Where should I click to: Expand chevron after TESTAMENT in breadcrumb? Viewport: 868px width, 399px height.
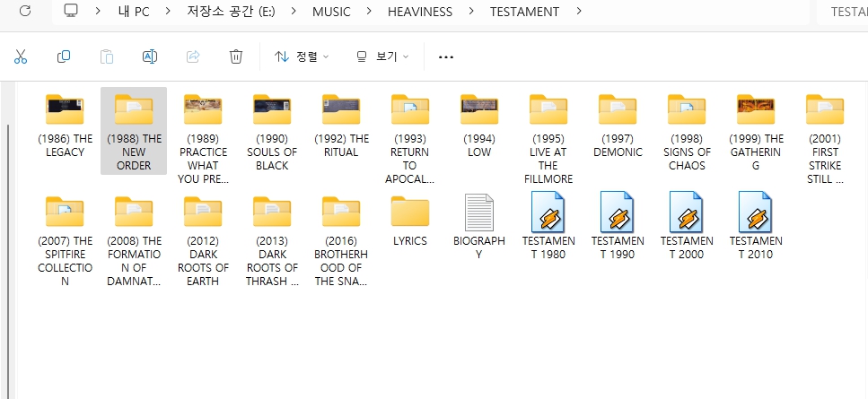[x=578, y=11]
